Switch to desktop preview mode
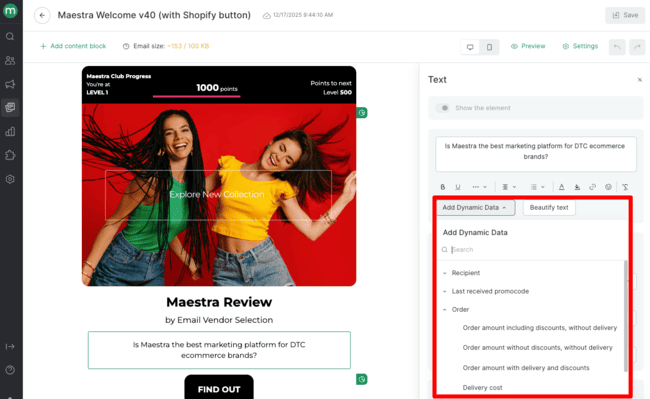The width and height of the screenshot is (650, 399). pos(470,47)
